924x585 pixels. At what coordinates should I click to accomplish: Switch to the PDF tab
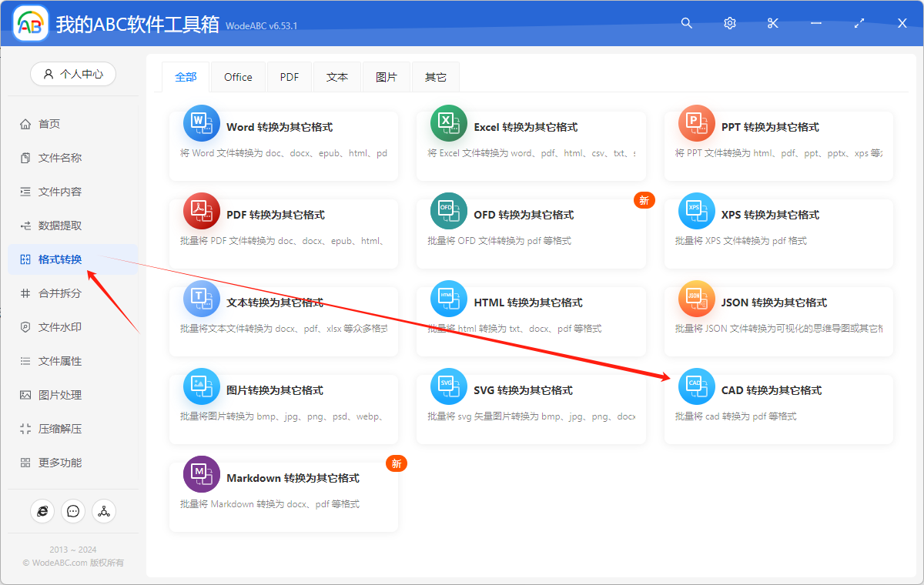[290, 77]
